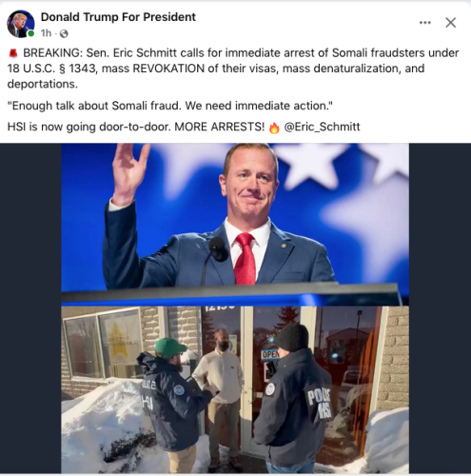Open the page's profile picture avatar

pyautogui.click(x=21, y=24)
